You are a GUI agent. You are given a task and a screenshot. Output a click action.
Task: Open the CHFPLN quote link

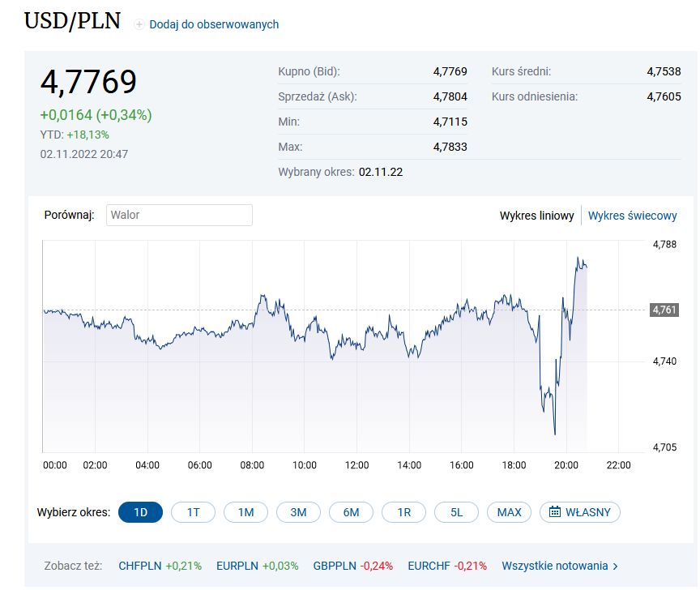(x=140, y=566)
